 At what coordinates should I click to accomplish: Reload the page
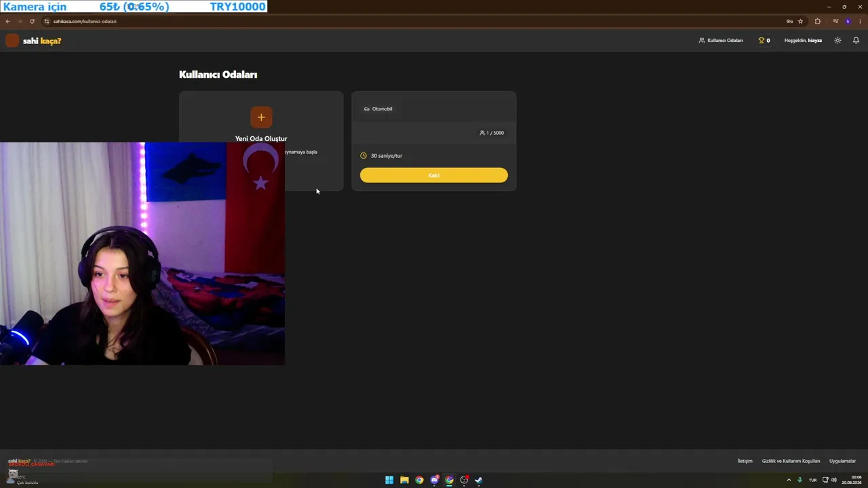click(x=32, y=21)
